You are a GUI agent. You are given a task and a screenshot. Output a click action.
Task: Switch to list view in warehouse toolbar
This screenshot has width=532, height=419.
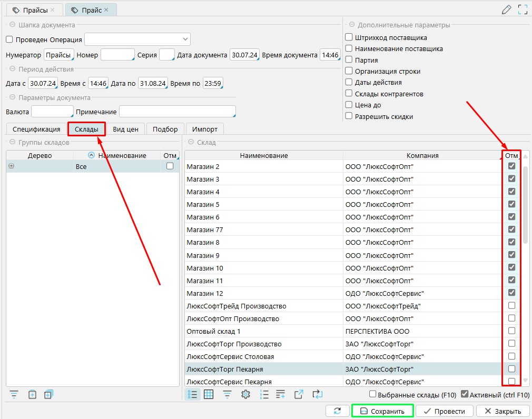tap(193, 394)
